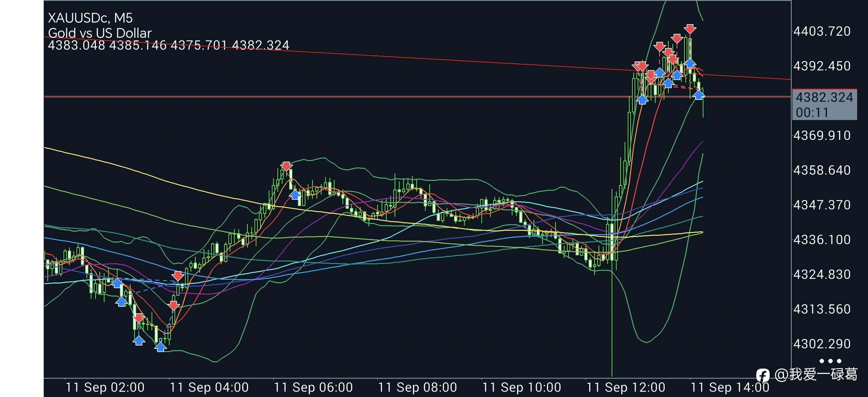Click the XAUUSDc, M5 symbol title
The width and height of the screenshot is (868, 397).
point(90,18)
